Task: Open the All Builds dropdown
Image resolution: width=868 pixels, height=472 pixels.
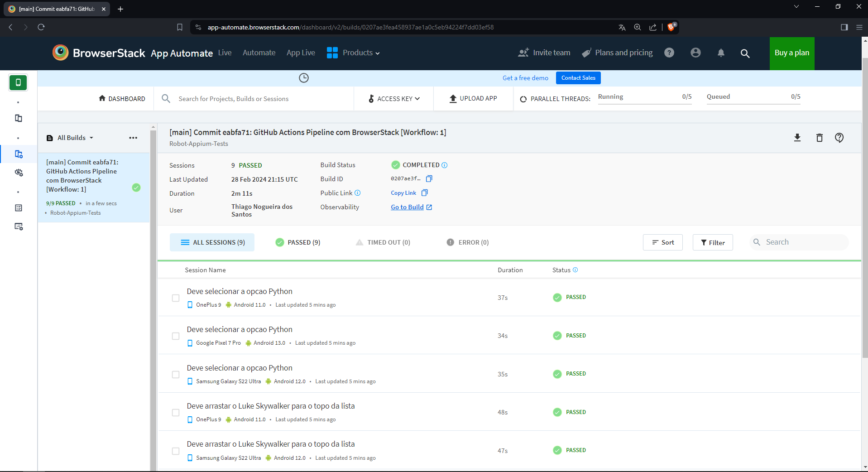Action: [x=70, y=138]
